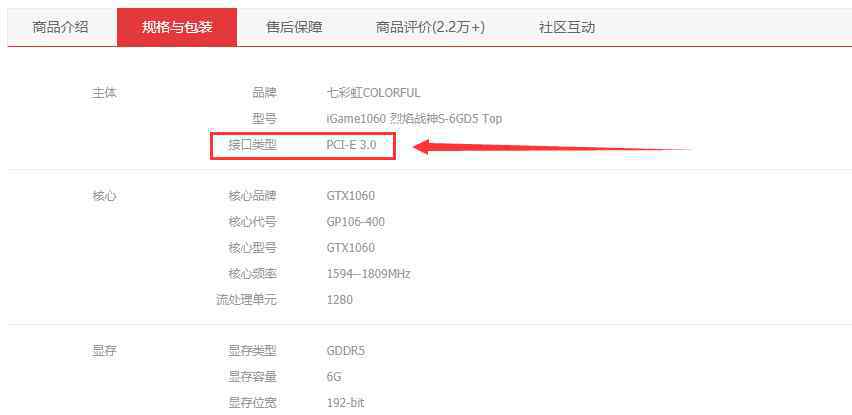Click the red arrow annotation
The height and width of the screenshot is (415, 852).
coord(552,147)
